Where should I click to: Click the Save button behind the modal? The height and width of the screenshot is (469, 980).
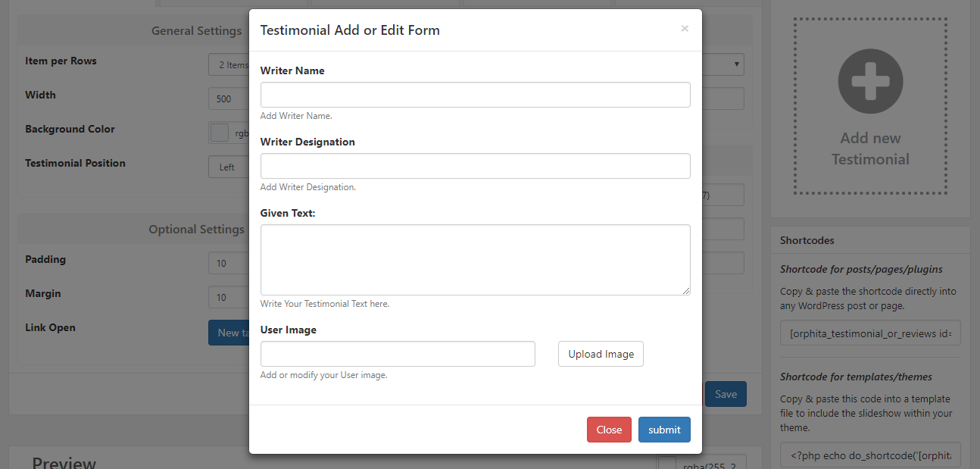[x=726, y=394]
